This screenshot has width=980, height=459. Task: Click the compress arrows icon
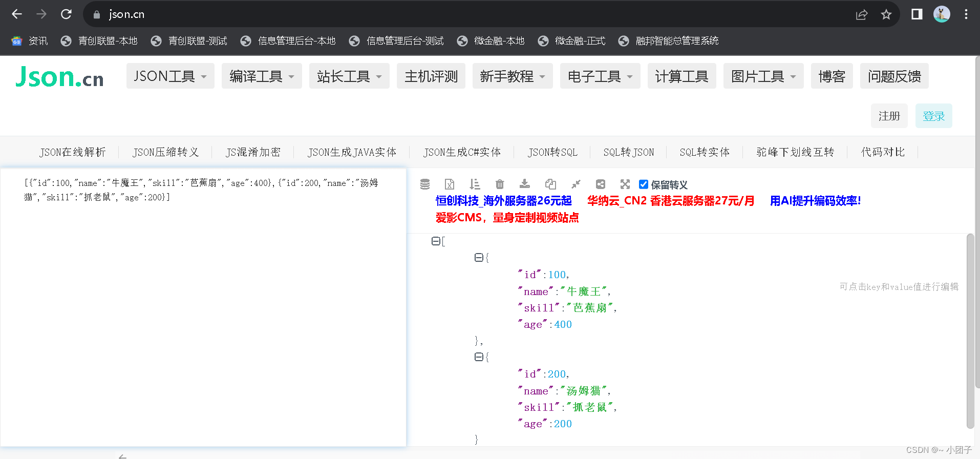576,184
